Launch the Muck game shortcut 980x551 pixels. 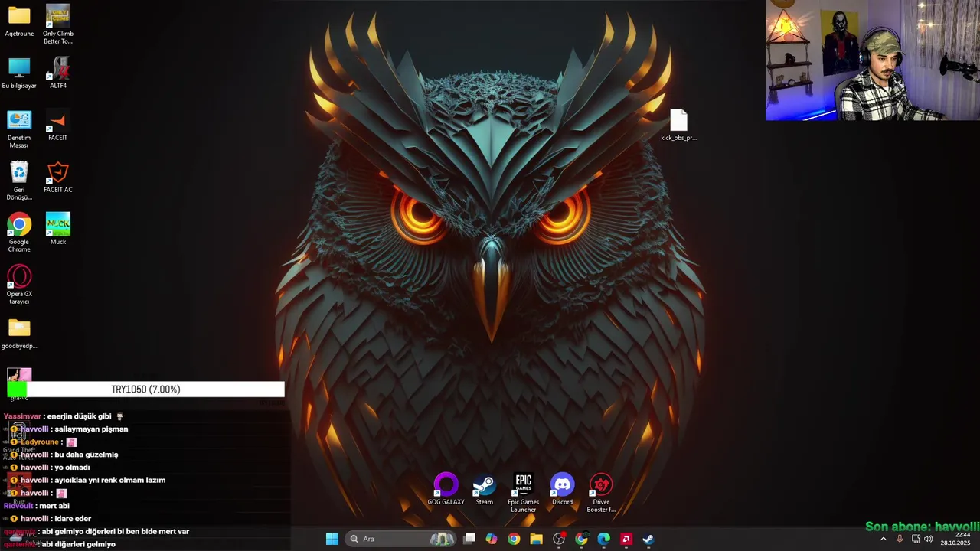click(x=58, y=230)
